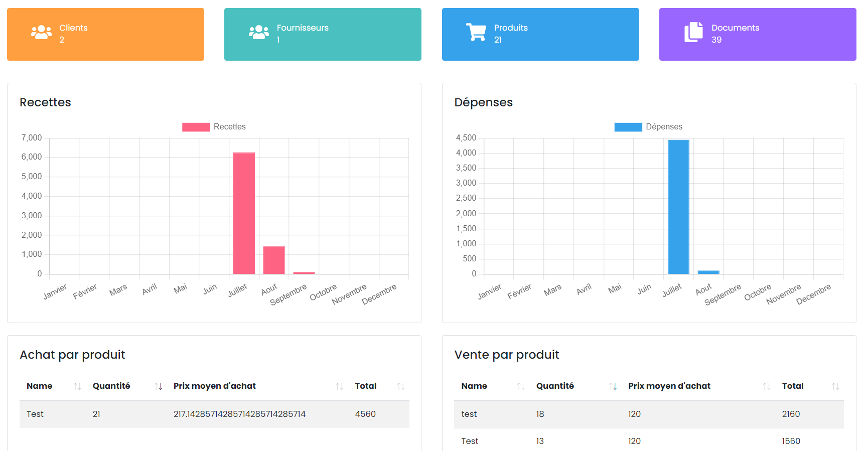This screenshot has height=451, width=868.
Task: Click the pink Recettes legend color box
Action: (x=196, y=127)
